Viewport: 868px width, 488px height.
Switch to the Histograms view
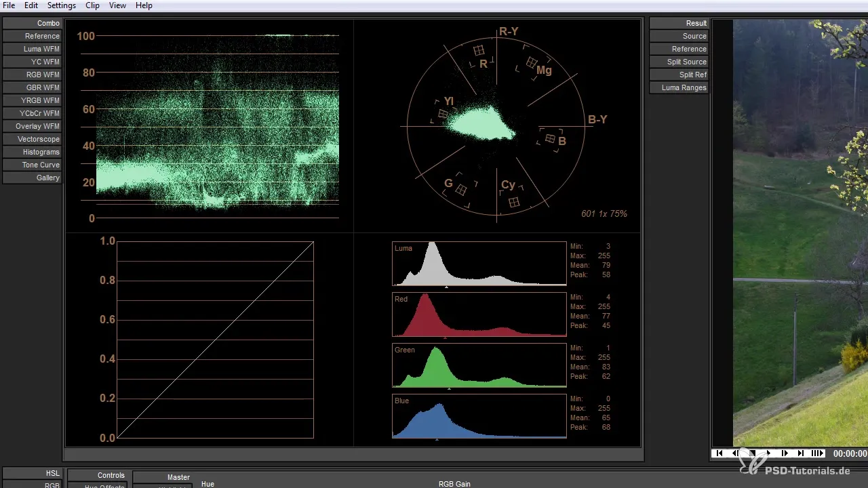[32, 152]
